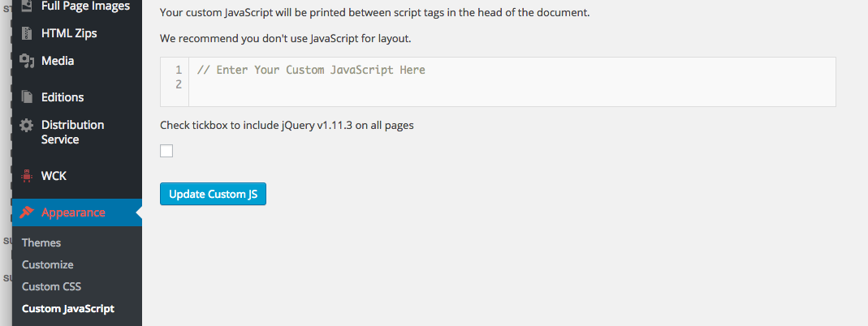
Task: Open the Media menu label
Action: pos(58,61)
